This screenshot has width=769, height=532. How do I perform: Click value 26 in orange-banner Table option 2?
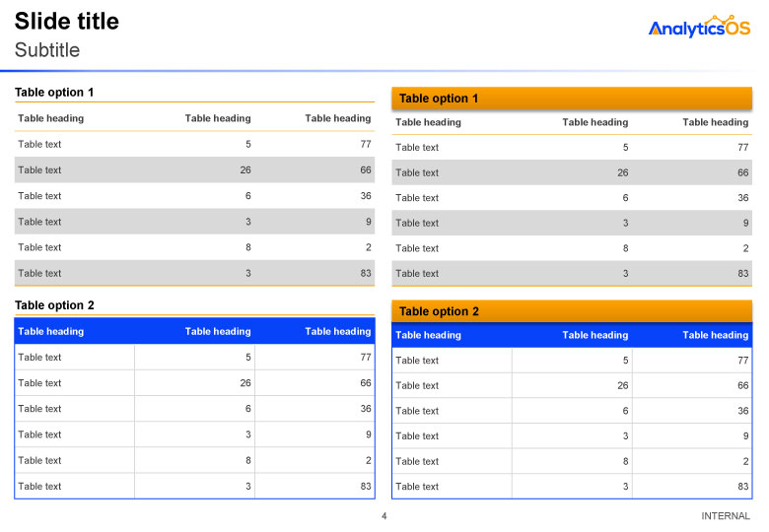tap(623, 385)
